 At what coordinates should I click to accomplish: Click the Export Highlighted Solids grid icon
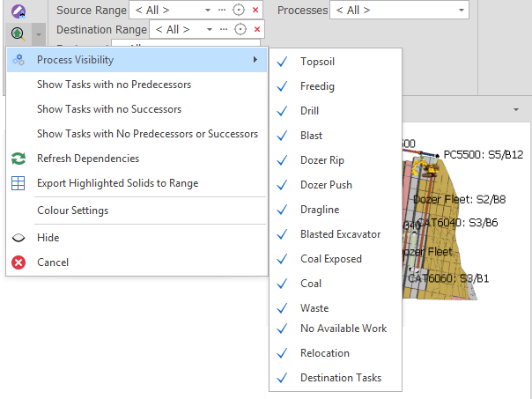[18, 183]
